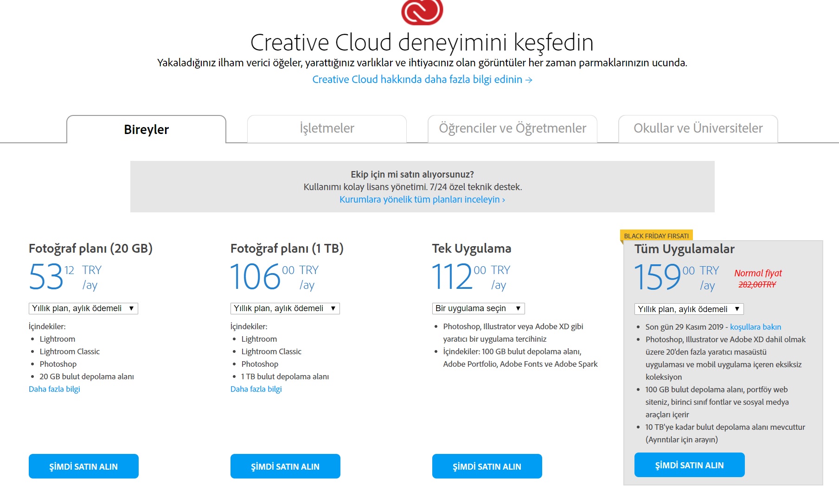Open the Bireyler tab
Viewport: 839px width, 504px height.
point(146,129)
